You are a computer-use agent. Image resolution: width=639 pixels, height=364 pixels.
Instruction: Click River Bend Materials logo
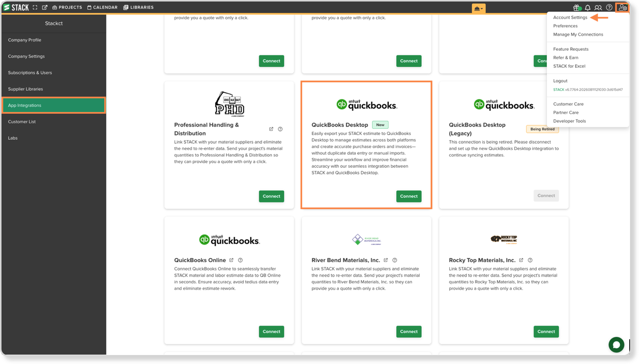pos(367,240)
